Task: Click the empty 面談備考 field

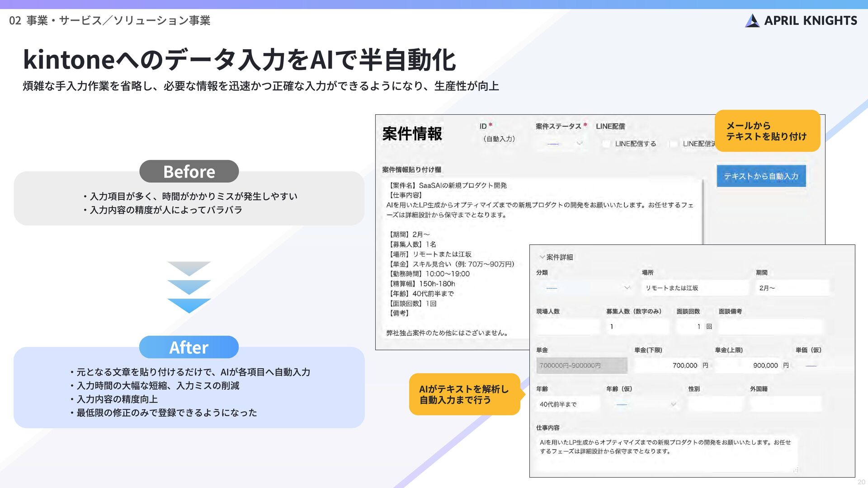Action: pos(770,327)
